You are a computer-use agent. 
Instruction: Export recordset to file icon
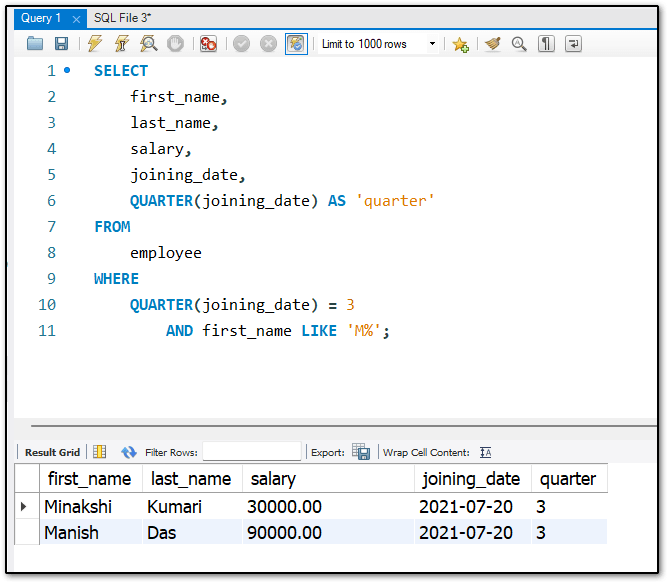tap(361, 452)
